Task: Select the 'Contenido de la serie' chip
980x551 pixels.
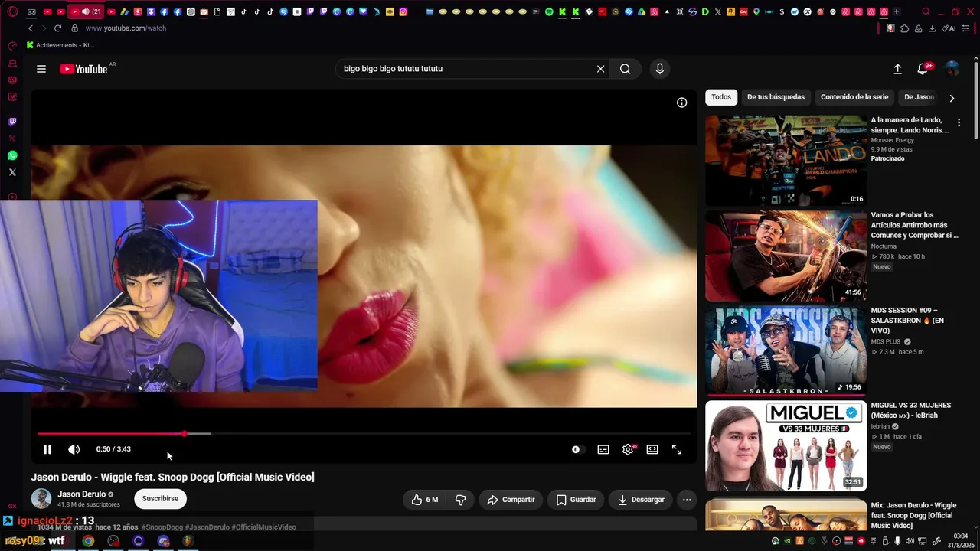Action: tap(854, 97)
